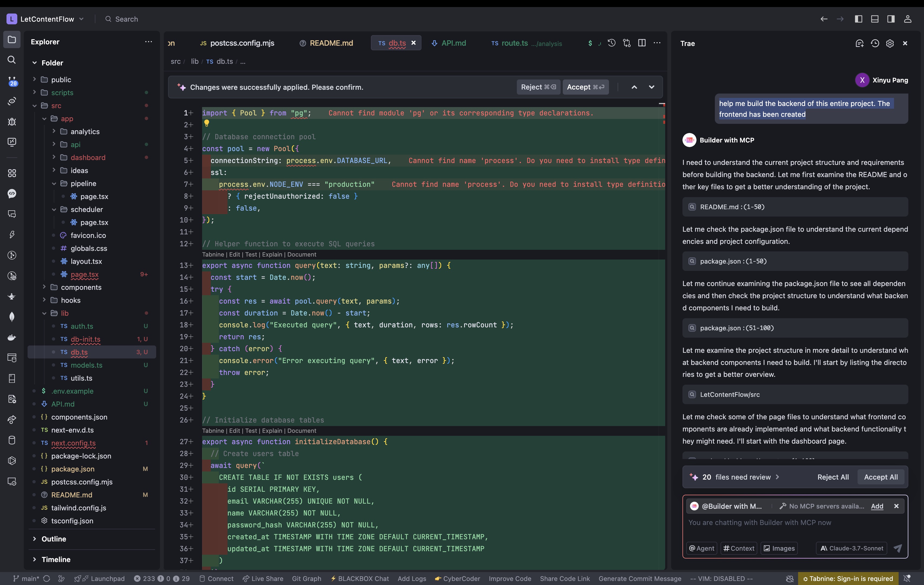Click the Accept All button

click(x=881, y=477)
